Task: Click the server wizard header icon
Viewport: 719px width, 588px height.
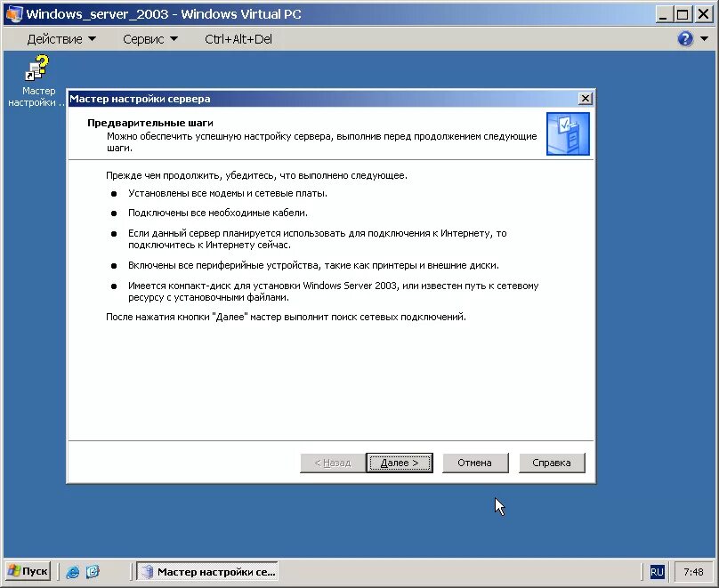Action: pyautogui.click(x=568, y=133)
